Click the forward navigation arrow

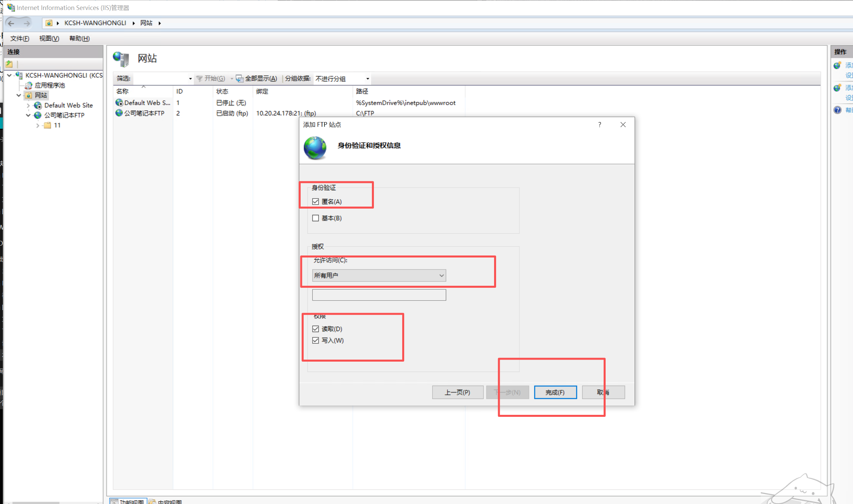(x=27, y=23)
